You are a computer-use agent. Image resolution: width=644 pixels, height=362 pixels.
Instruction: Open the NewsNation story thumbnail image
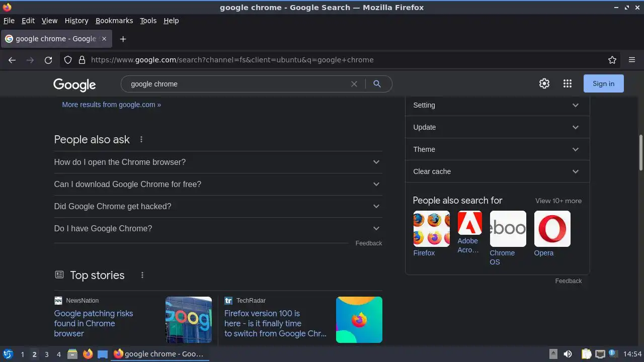pyautogui.click(x=189, y=320)
